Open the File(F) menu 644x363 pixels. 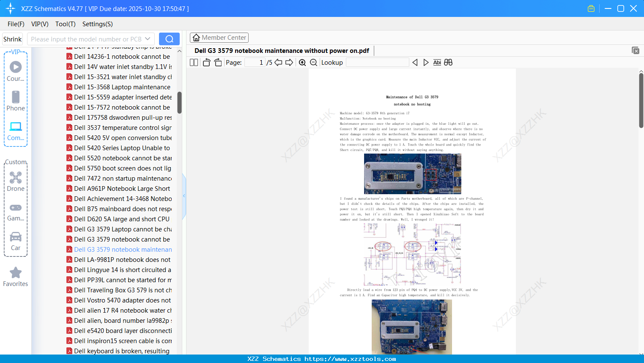16,24
